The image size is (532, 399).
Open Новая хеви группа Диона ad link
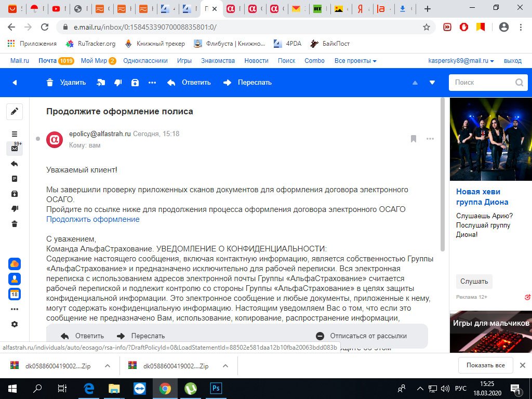click(482, 197)
